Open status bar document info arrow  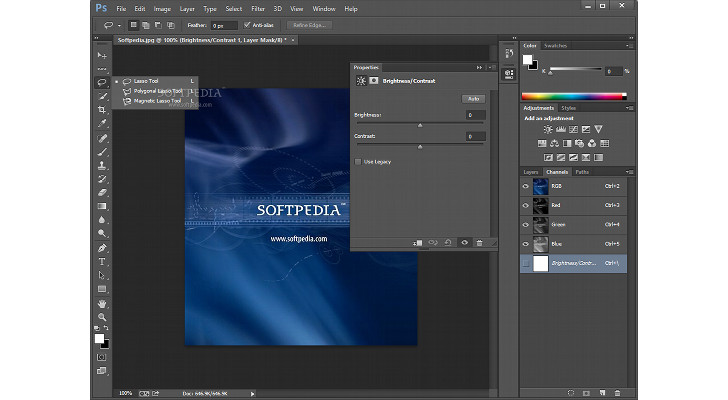pos(253,394)
